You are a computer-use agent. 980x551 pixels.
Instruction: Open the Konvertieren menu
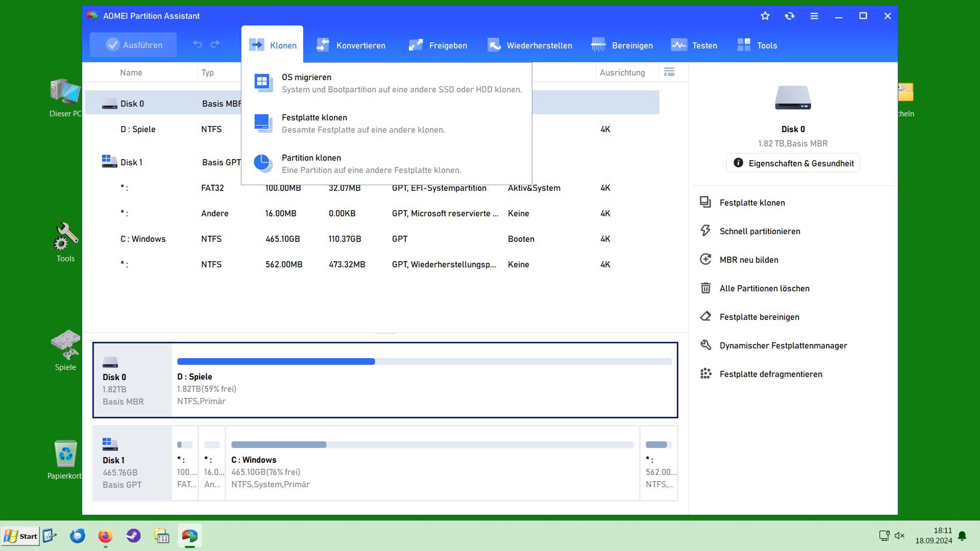coord(351,45)
